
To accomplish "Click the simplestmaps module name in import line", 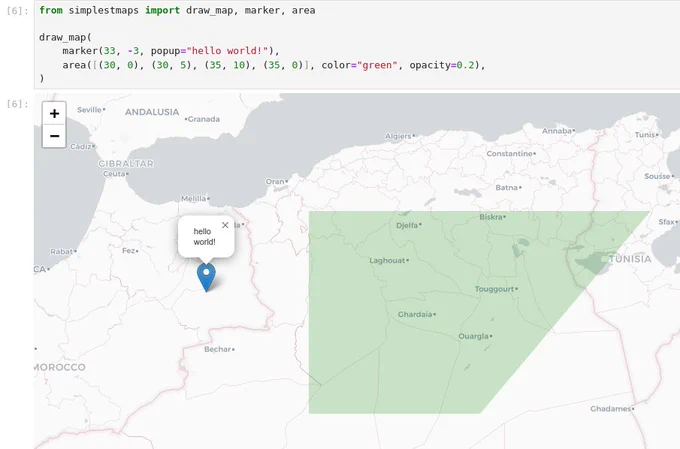I will [x=104, y=10].
